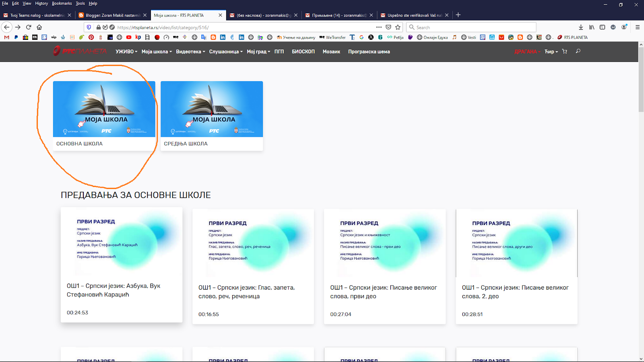Save page to Pocket

(388, 27)
